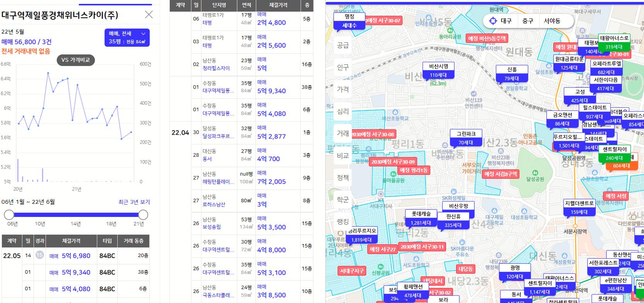Open 대구역제일풍 row with 5억 9,340

point(218,91)
